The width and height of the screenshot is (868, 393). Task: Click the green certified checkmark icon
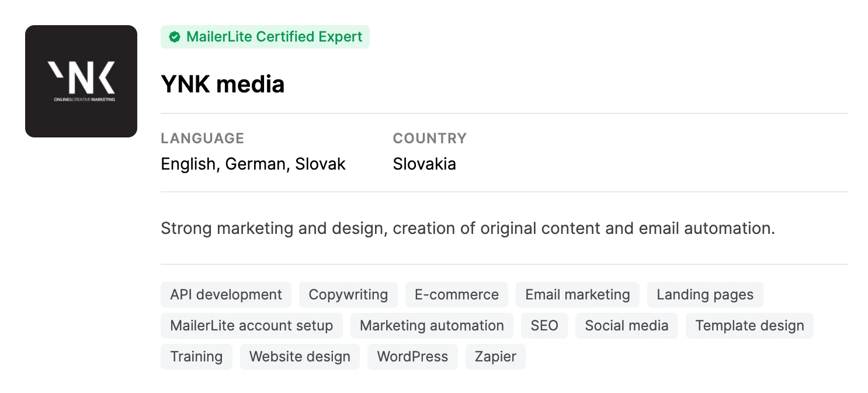174,37
